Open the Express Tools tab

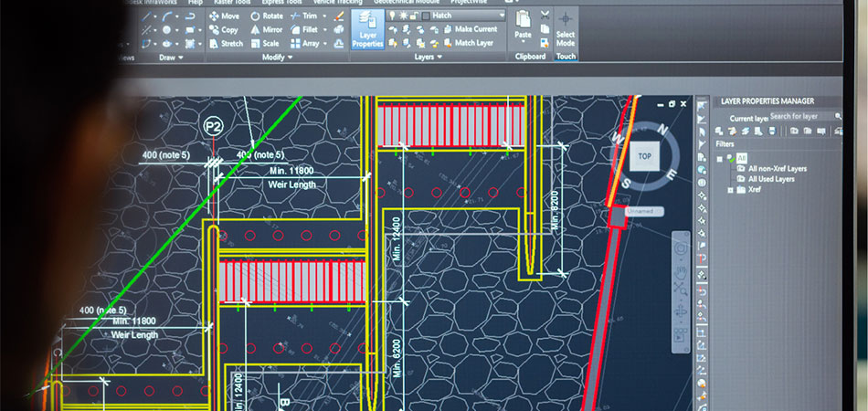tap(282, 2)
